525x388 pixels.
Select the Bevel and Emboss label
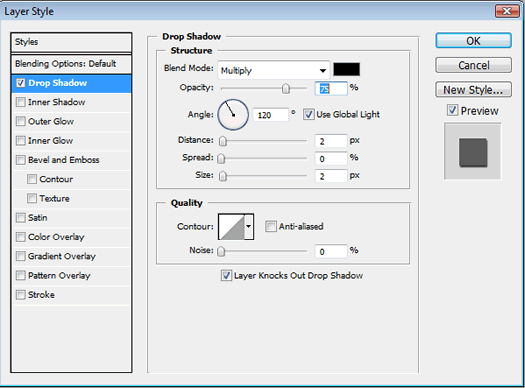64,160
